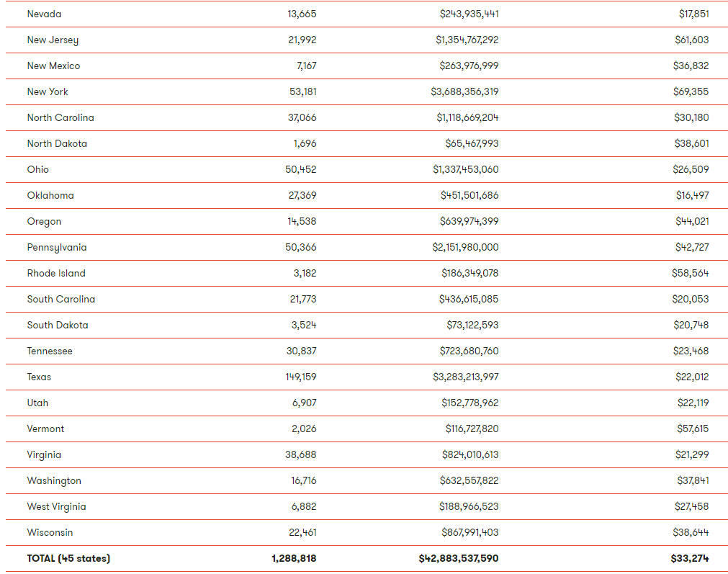
Task: Select the Vermont row label
Action: click(45, 429)
